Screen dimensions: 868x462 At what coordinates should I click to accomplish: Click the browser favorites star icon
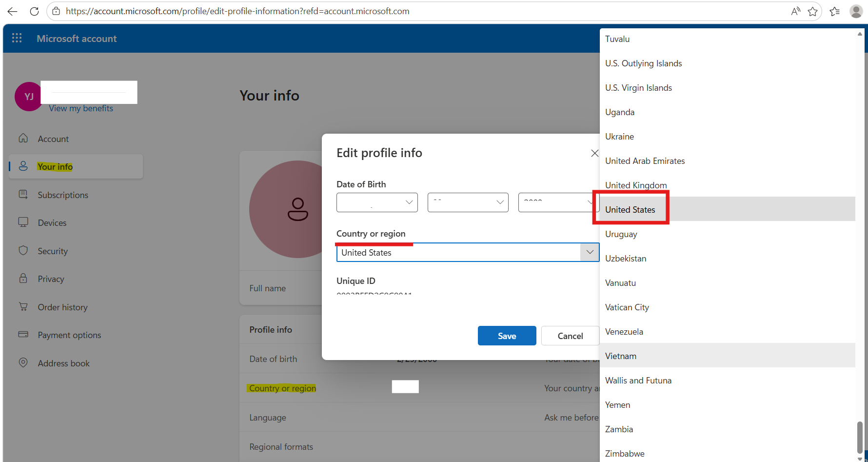813,11
